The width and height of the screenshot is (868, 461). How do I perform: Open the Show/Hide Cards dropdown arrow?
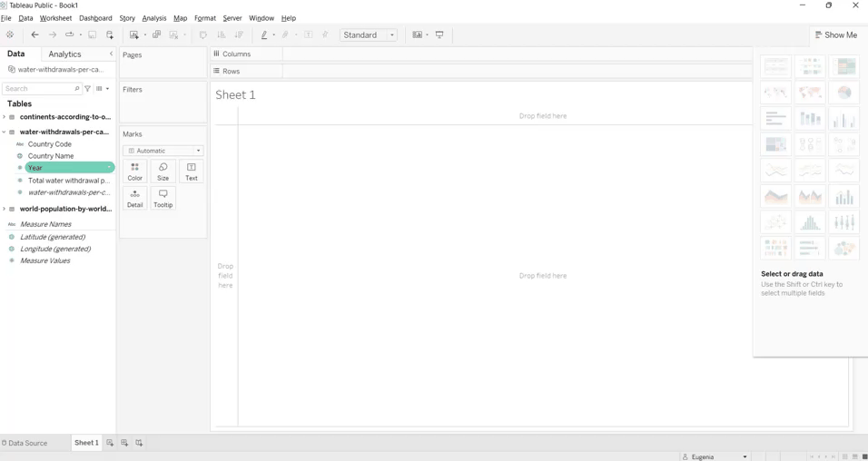click(x=427, y=34)
